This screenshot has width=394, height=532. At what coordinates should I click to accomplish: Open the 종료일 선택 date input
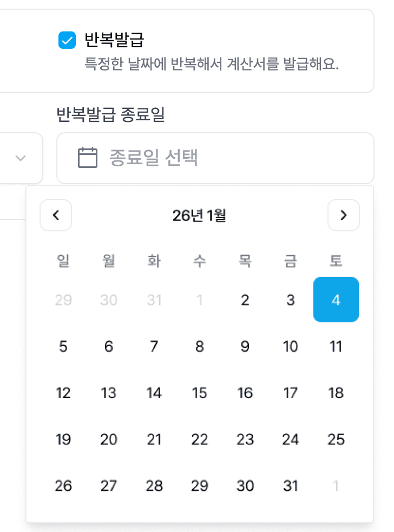click(215, 158)
